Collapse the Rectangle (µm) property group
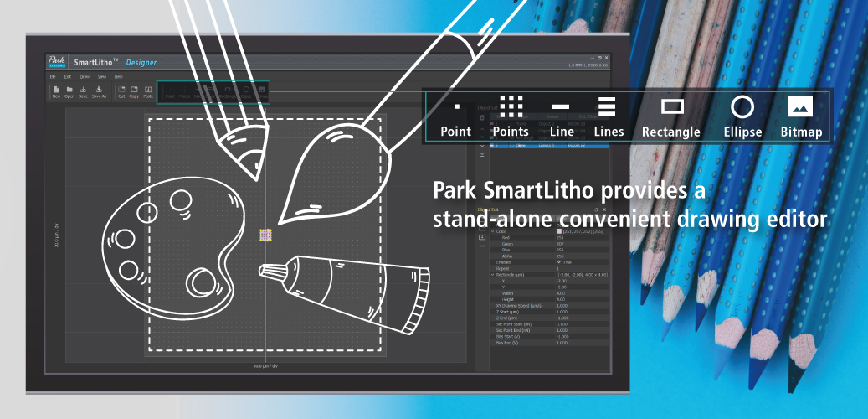The height and width of the screenshot is (419, 868). [x=493, y=275]
